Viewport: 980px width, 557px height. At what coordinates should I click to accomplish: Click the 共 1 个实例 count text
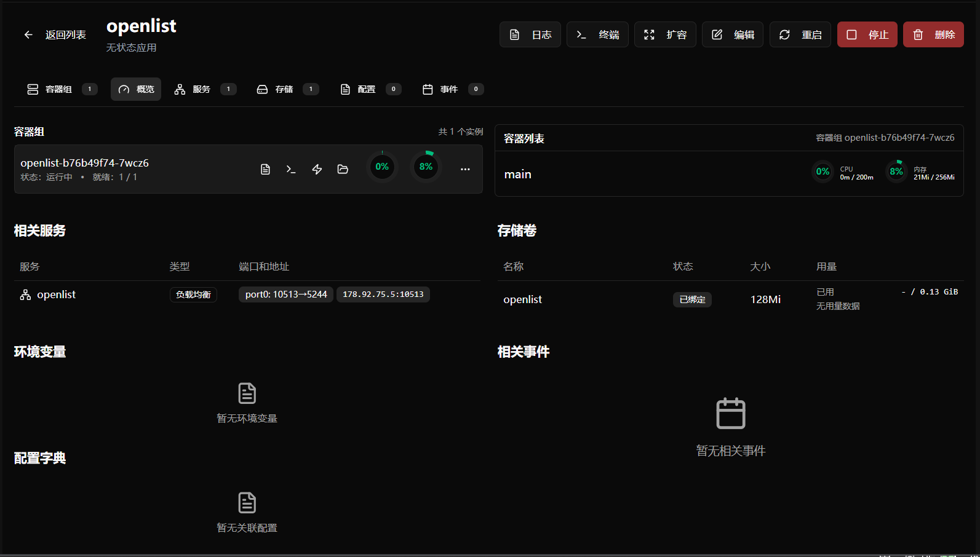click(x=460, y=132)
